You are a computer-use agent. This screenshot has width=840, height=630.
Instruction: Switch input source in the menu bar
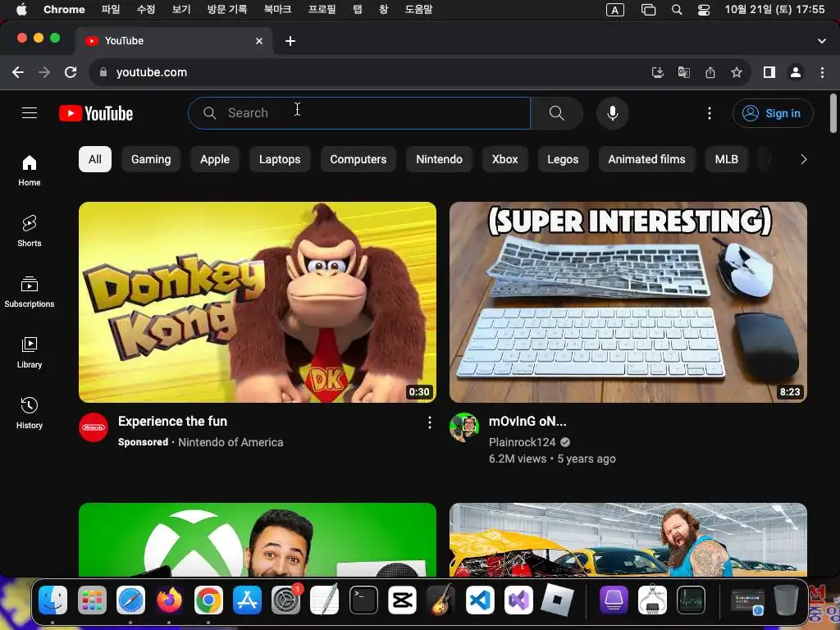click(x=615, y=10)
